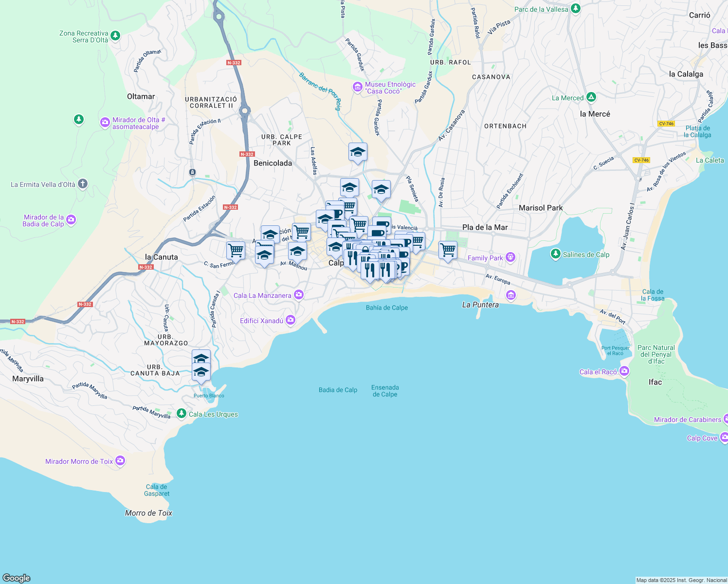
Task: Click the La Ermita Vella d'Oltà church icon
Action: coord(82,183)
